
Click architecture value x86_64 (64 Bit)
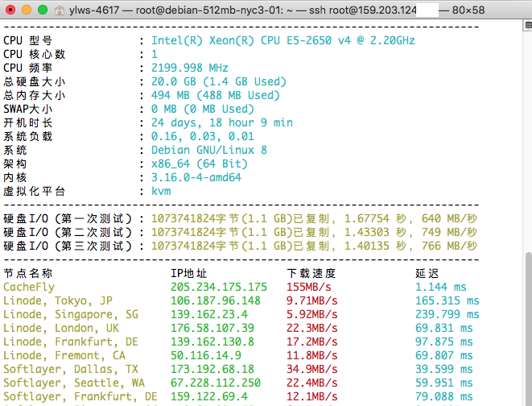pos(200,164)
